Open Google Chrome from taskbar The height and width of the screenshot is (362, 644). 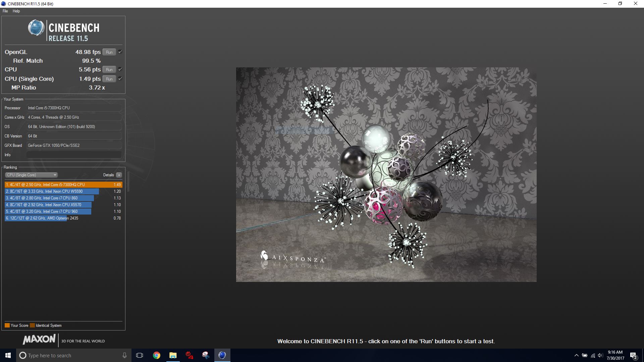pyautogui.click(x=156, y=355)
